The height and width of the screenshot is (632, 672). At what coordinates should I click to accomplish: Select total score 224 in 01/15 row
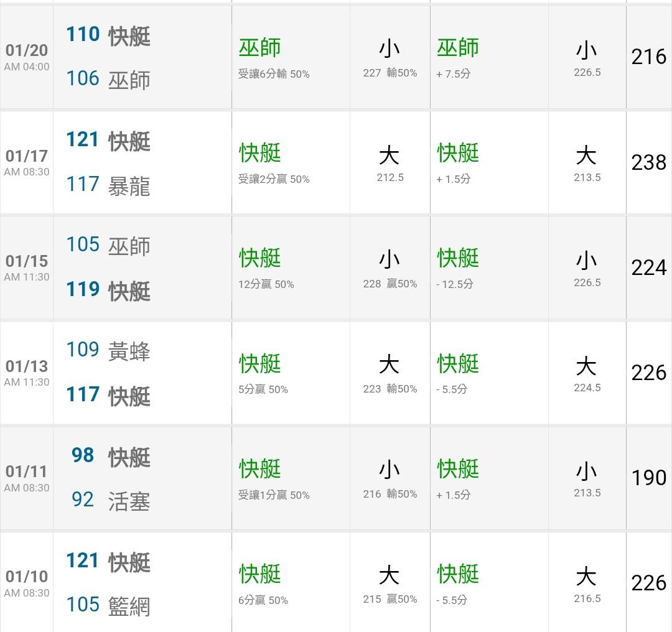click(x=648, y=267)
